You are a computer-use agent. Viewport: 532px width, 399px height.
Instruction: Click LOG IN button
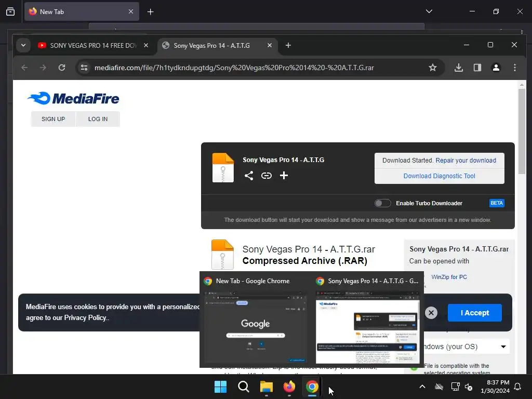[x=98, y=119]
